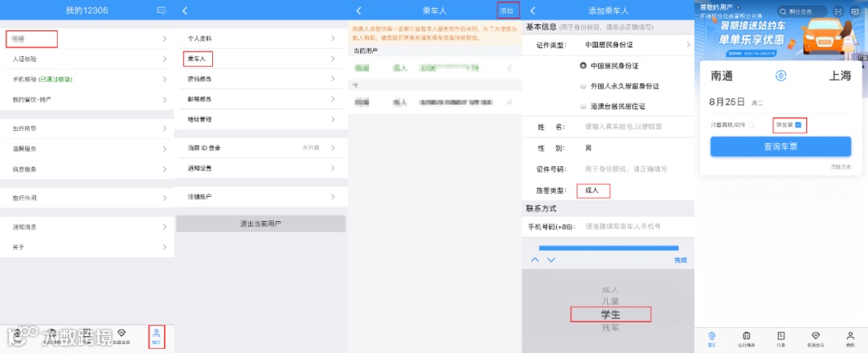868x353 pixels.
Task: Open 旅行休闲 row
Action: 87,198
